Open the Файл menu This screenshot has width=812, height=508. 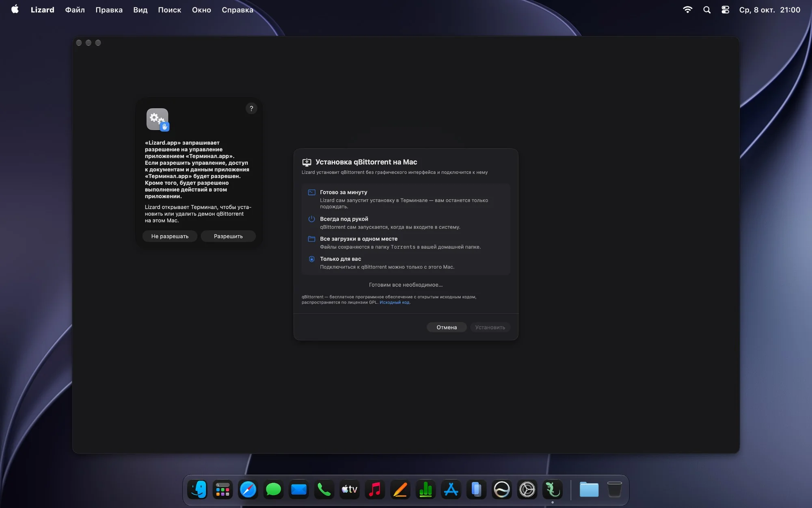tap(75, 10)
